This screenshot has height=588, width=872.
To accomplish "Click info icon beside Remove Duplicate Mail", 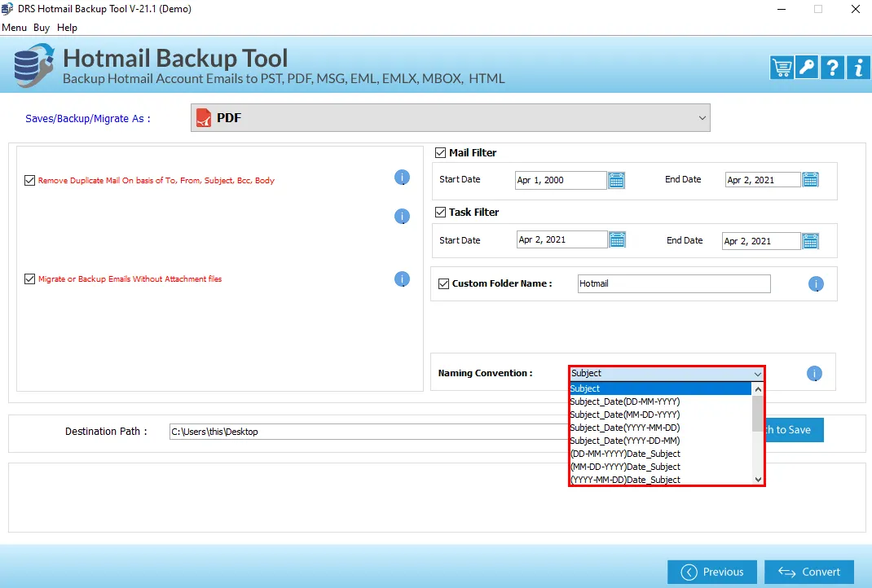I will [x=402, y=178].
